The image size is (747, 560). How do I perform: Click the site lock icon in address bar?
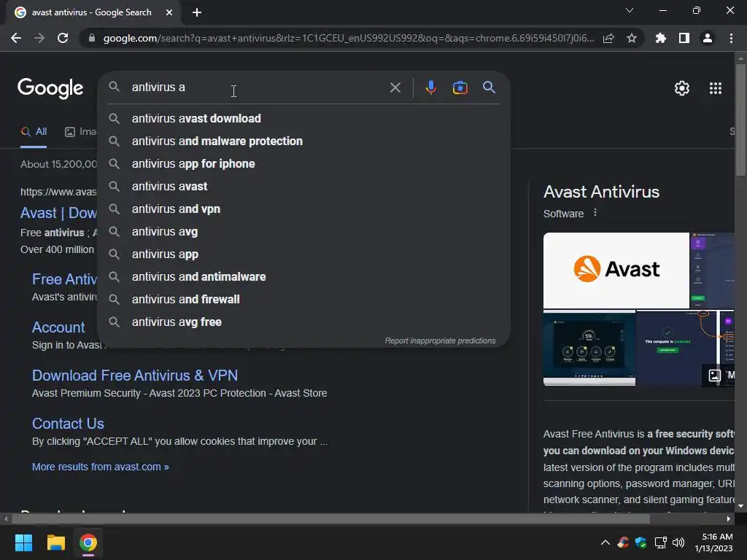91,38
